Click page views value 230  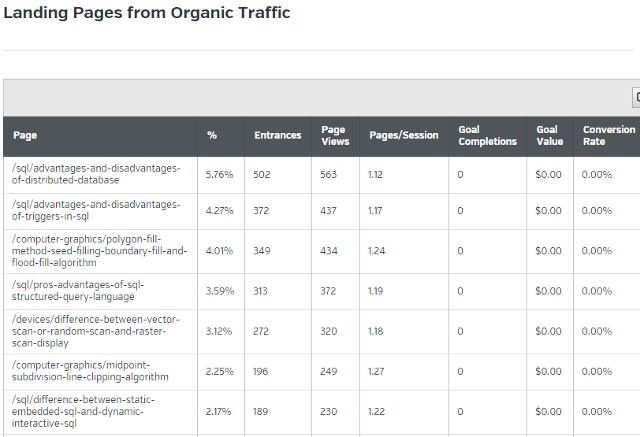tap(329, 412)
